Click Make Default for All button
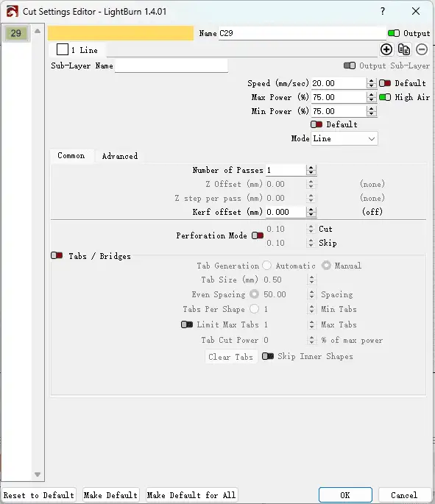The width and height of the screenshot is (435, 504). pos(191,495)
